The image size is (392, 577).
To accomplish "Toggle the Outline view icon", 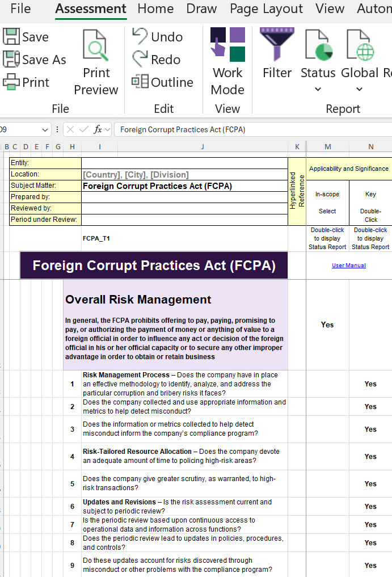I will [x=140, y=82].
